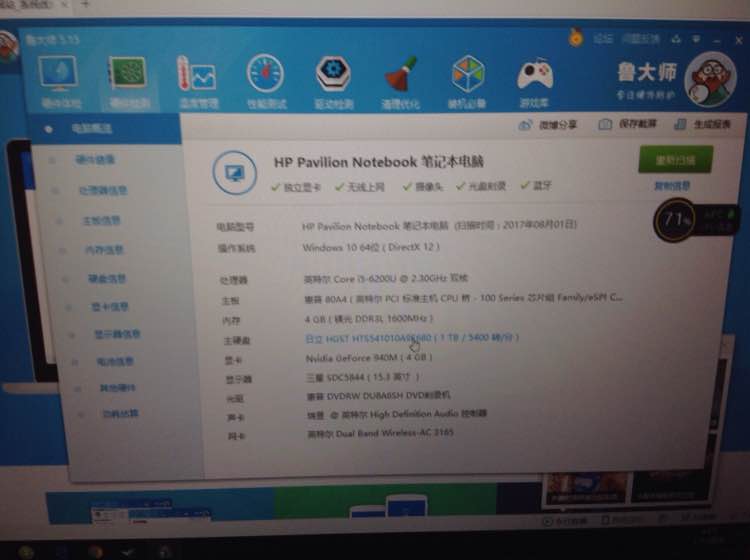Click the 保存截屏 camera icon
The height and width of the screenshot is (560, 750).
605,124
